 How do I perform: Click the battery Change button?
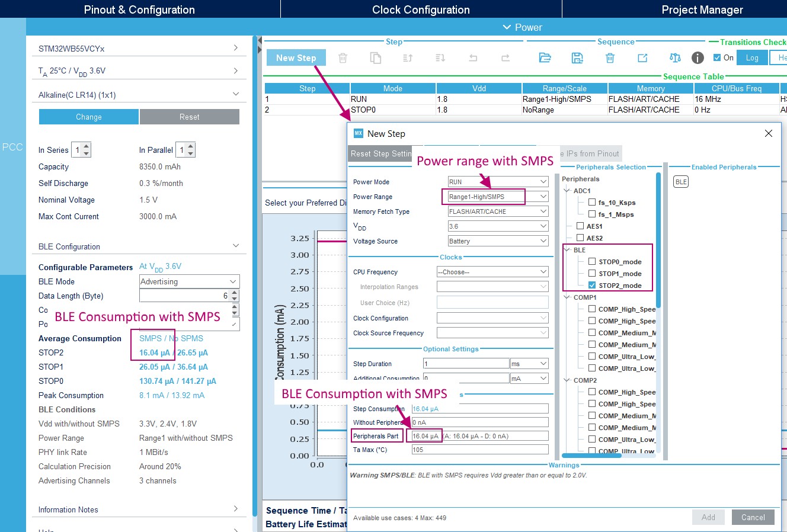click(89, 117)
